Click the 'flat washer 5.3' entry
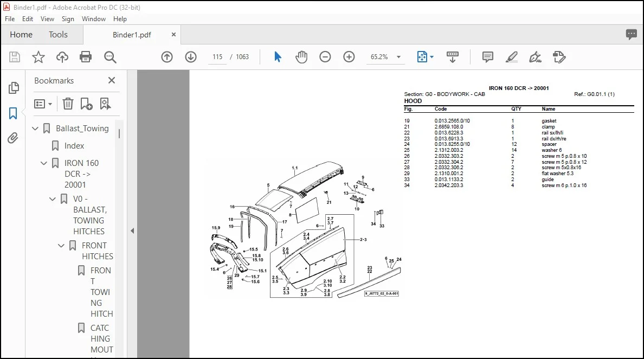This screenshot has width=644, height=359. (557, 174)
